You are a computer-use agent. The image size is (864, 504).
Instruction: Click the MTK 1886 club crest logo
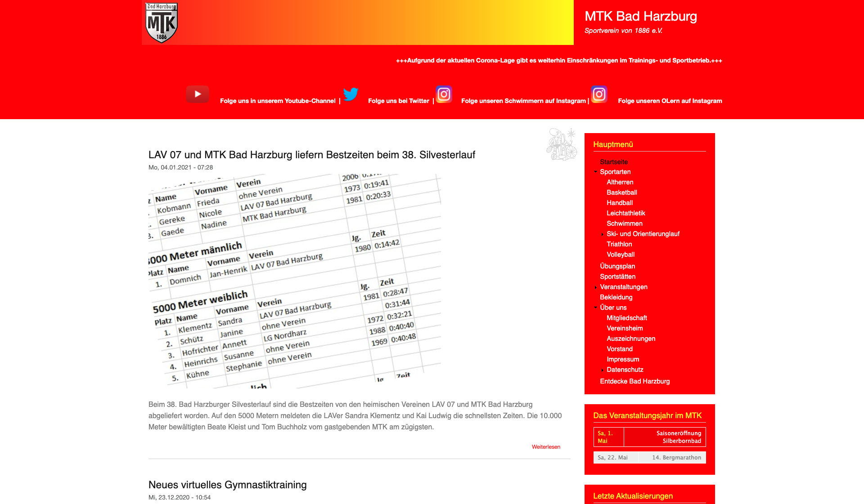(x=161, y=22)
